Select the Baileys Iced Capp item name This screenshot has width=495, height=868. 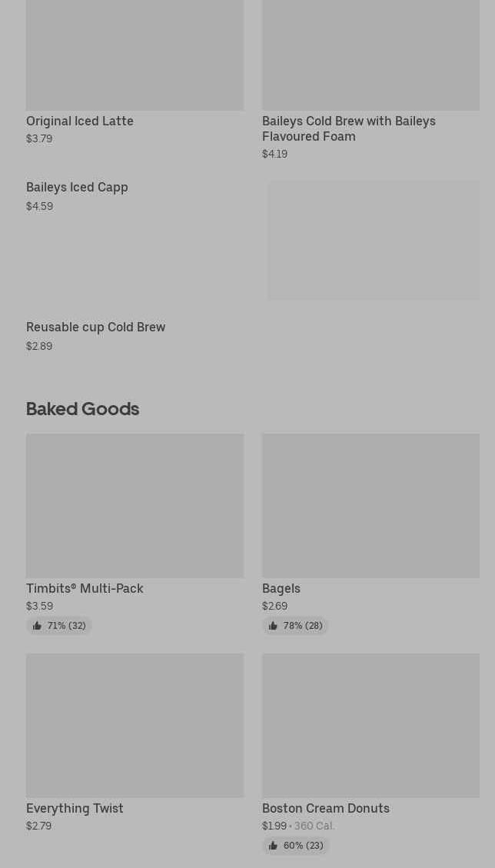point(77,187)
